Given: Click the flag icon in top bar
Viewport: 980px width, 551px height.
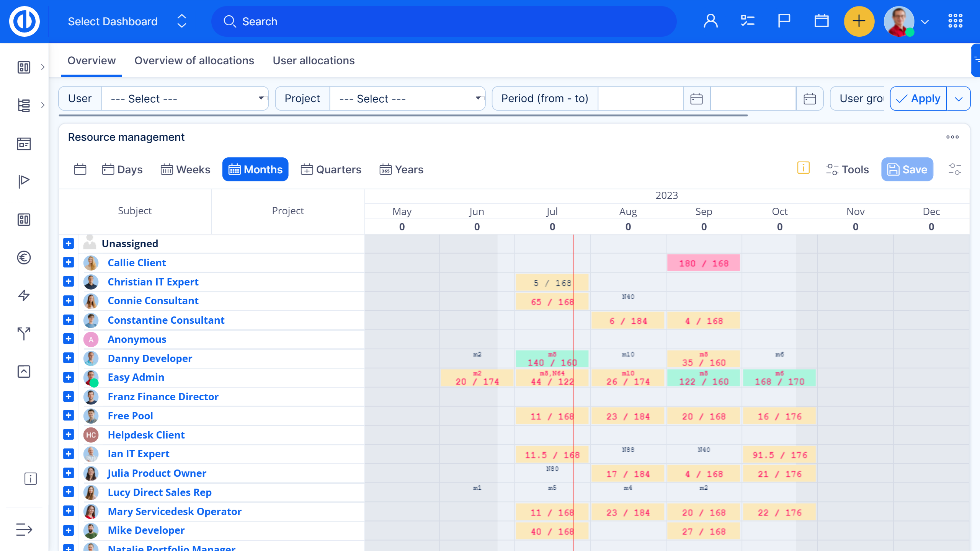Looking at the screenshot, I should click(784, 21).
